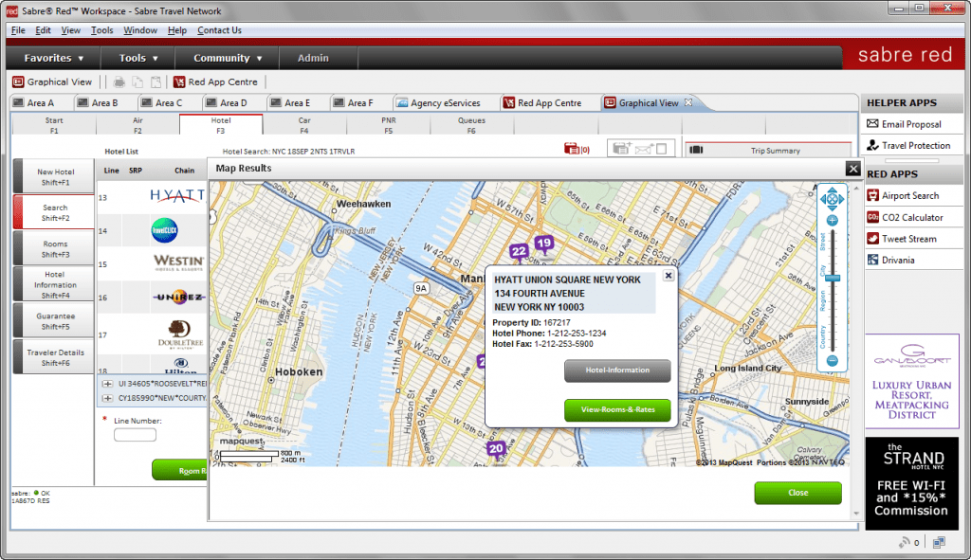Click the Rooms Shift+F3 button
The image size is (971, 560).
[x=54, y=249]
